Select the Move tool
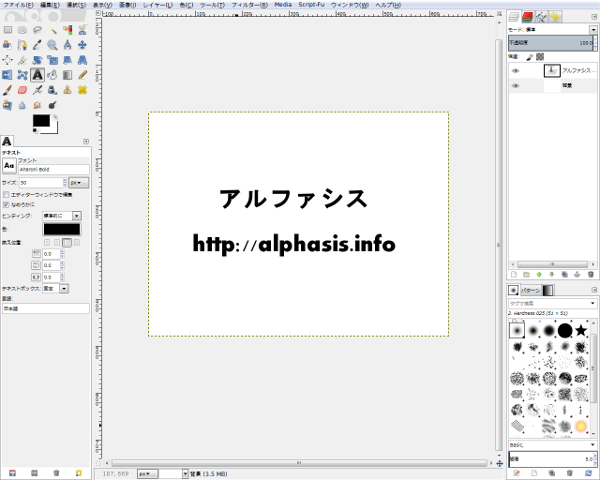Screen dimensions: 600x480 point(82,45)
